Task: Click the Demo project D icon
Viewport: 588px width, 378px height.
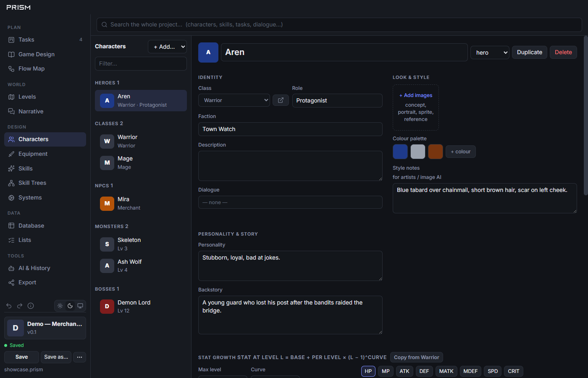Action: [x=16, y=328]
